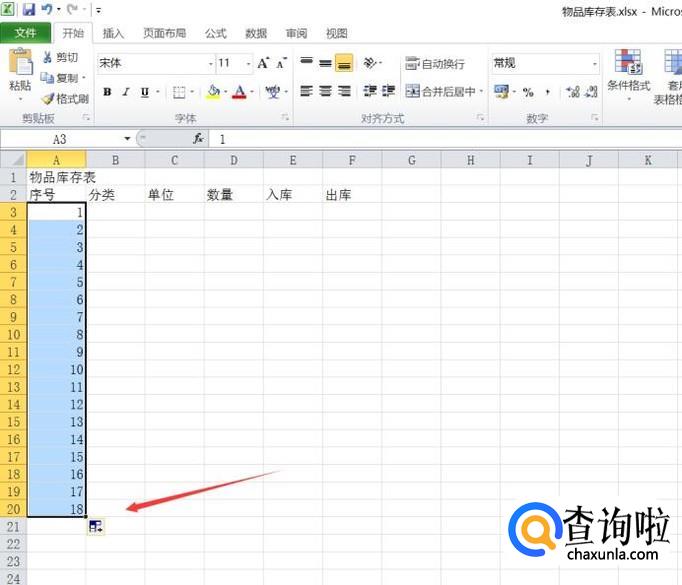Open the number format dropdown 常规
The height and width of the screenshot is (585, 682).
click(x=595, y=64)
